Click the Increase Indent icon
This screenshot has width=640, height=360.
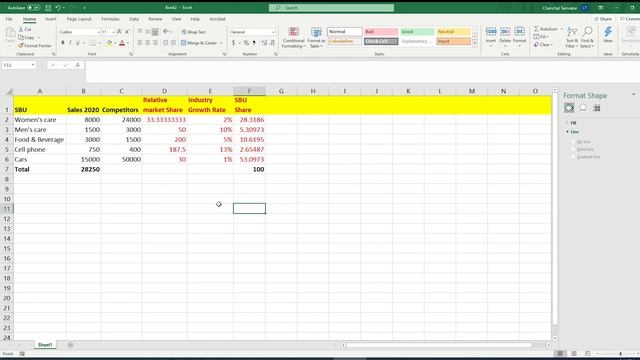(x=173, y=43)
